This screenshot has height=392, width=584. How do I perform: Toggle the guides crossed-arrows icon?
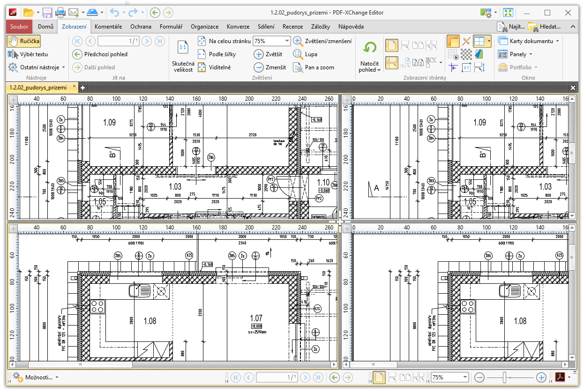tap(466, 41)
